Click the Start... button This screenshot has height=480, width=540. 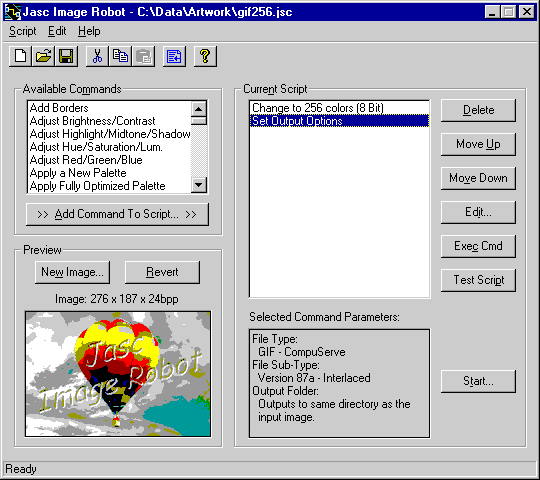[x=478, y=381]
